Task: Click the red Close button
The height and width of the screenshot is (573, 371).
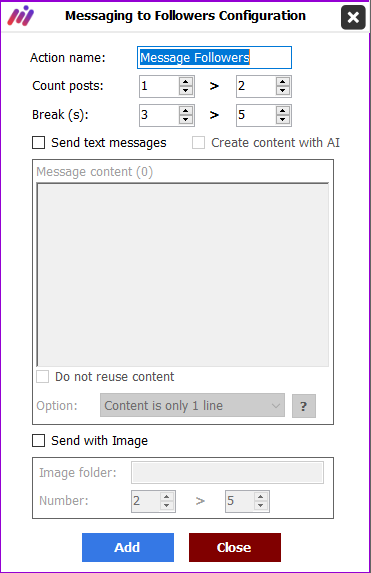Action: 235,547
